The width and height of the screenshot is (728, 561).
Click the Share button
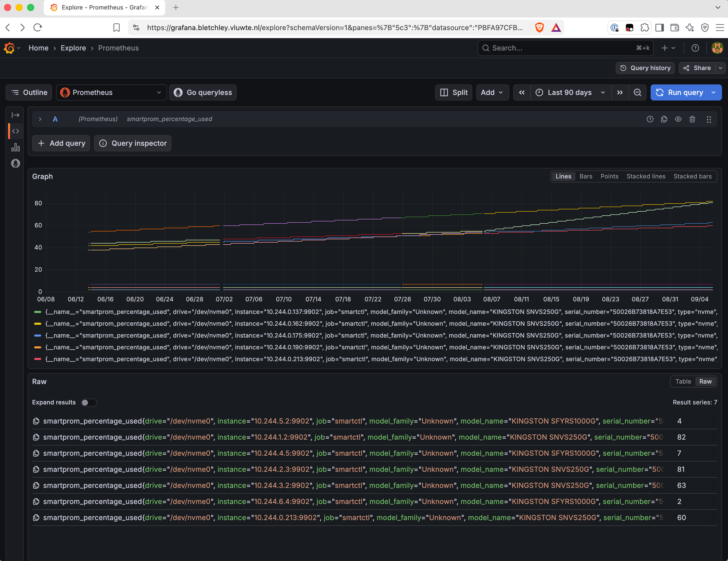697,68
